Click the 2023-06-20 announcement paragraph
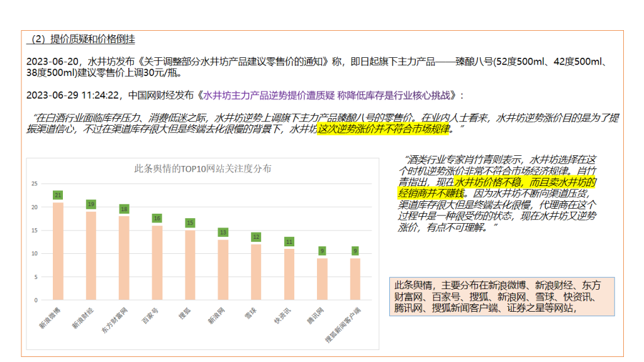644x362 pixels. [x=314, y=67]
